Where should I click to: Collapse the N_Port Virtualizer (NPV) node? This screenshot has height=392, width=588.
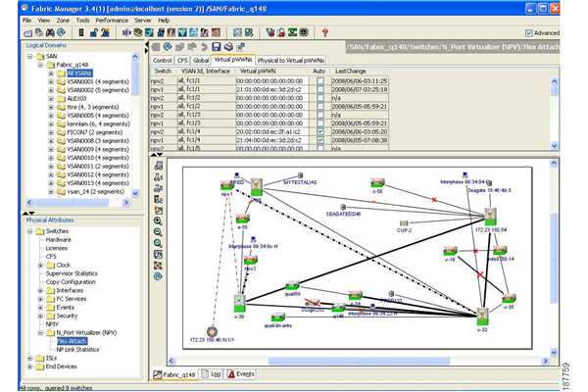click(x=40, y=333)
